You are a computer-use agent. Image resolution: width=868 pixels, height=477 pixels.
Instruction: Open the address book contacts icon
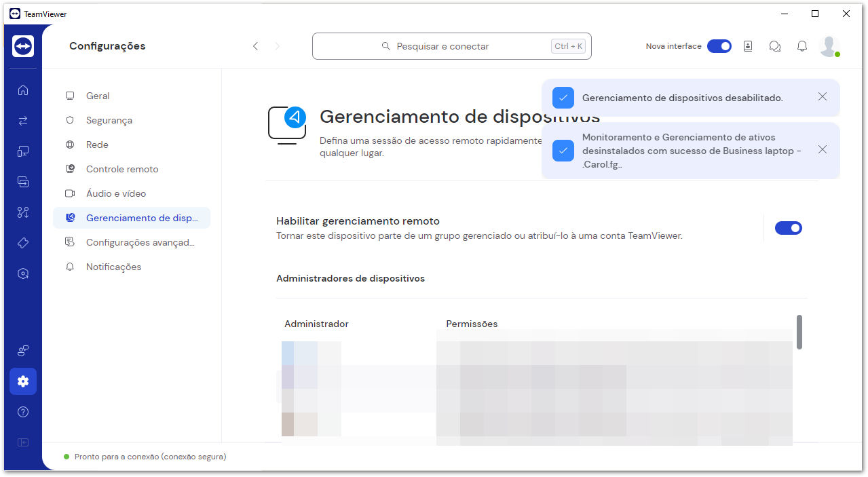tap(747, 45)
